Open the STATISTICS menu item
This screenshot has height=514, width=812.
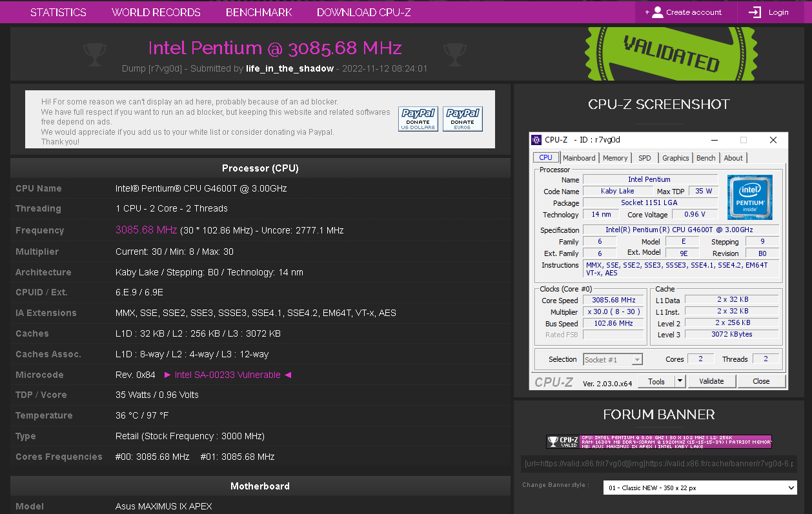(x=58, y=12)
